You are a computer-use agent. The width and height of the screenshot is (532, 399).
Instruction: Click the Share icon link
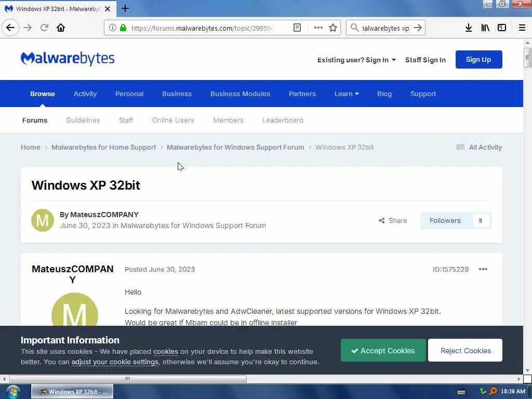tap(393, 220)
